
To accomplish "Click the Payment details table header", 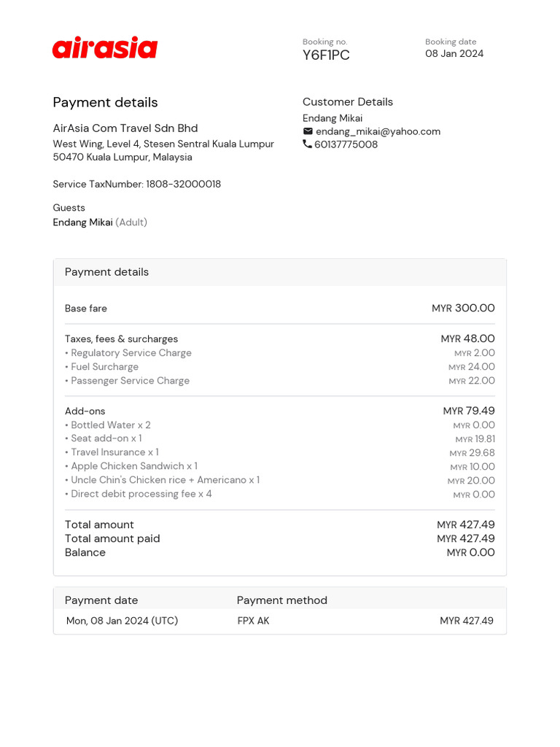I will point(106,272).
